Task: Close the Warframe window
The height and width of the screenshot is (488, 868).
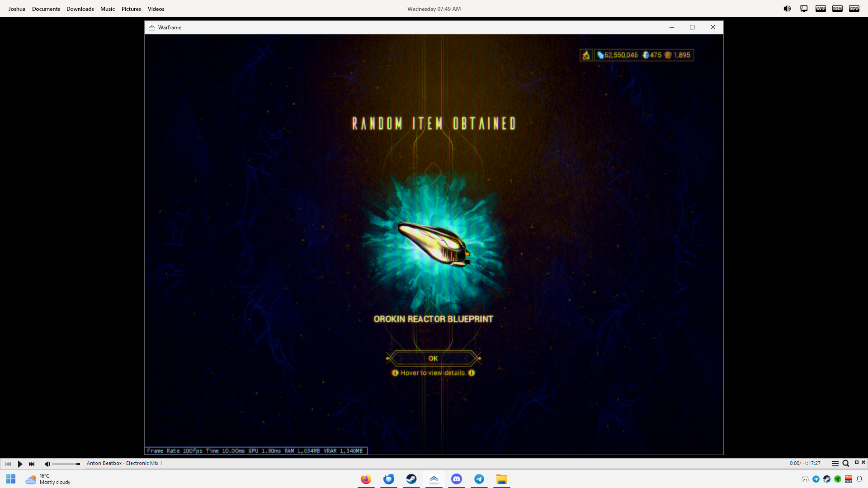Action: (713, 27)
